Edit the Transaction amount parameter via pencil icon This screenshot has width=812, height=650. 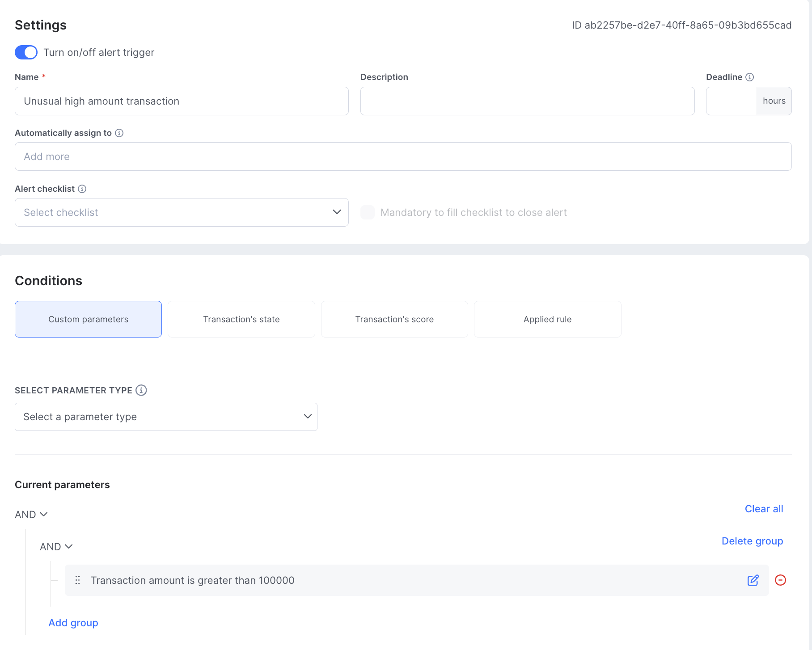[x=753, y=580]
